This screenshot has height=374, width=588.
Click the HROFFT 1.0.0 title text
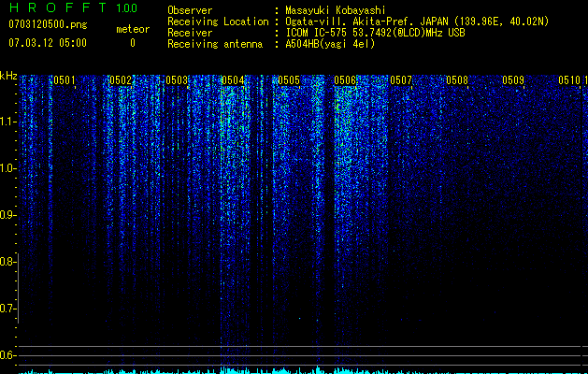73,7
